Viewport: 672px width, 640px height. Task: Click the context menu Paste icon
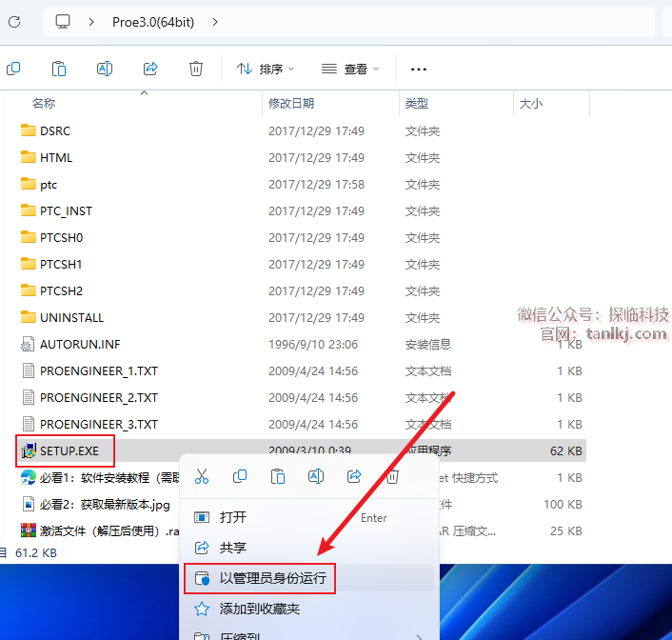point(278,476)
